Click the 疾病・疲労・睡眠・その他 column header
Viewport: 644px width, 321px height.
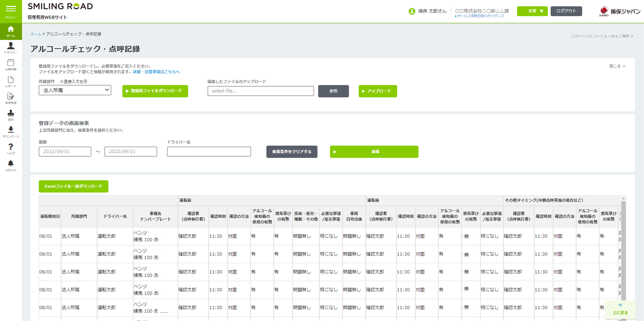pyautogui.click(x=306, y=216)
